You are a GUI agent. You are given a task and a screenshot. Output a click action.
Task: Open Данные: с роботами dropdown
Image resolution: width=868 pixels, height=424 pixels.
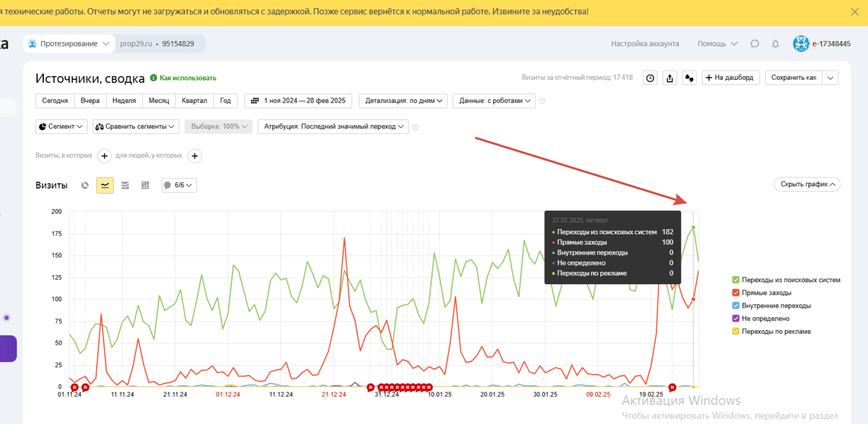[x=494, y=101]
